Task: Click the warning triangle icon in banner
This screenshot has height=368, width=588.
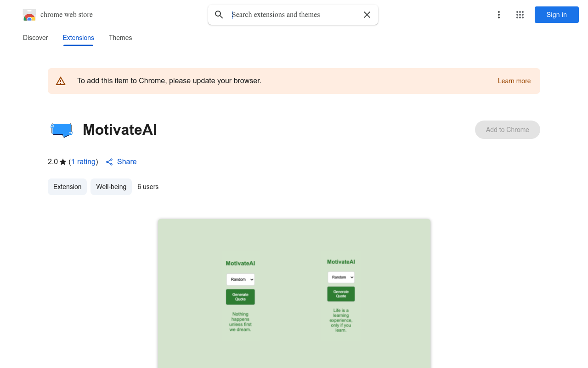Action: coord(61,81)
